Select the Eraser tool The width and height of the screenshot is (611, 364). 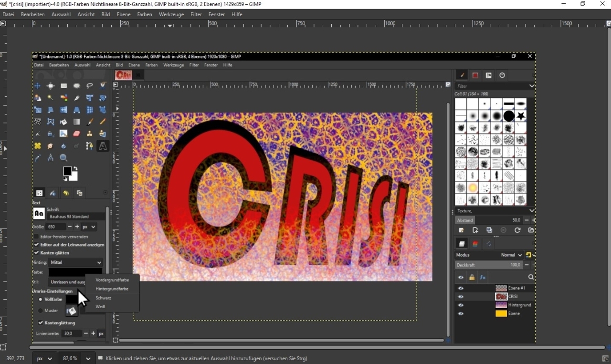coord(76,134)
